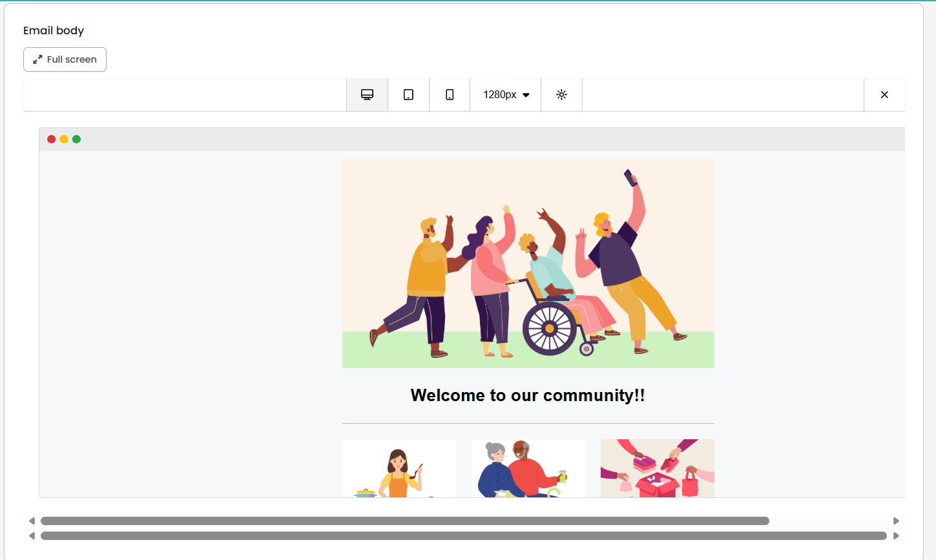The width and height of the screenshot is (936, 560).
Task: Click 'Welcome to our community!!' heading
Action: (x=528, y=395)
